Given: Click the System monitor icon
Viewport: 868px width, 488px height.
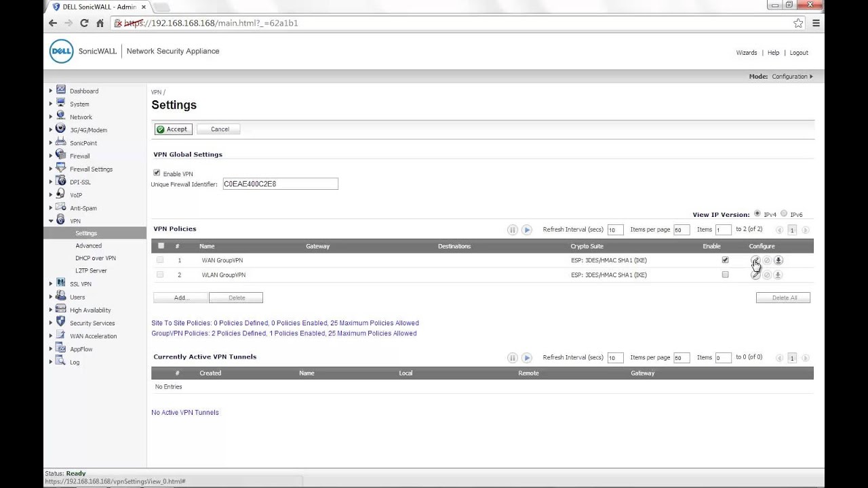Looking at the screenshot, I should (61, 103).
